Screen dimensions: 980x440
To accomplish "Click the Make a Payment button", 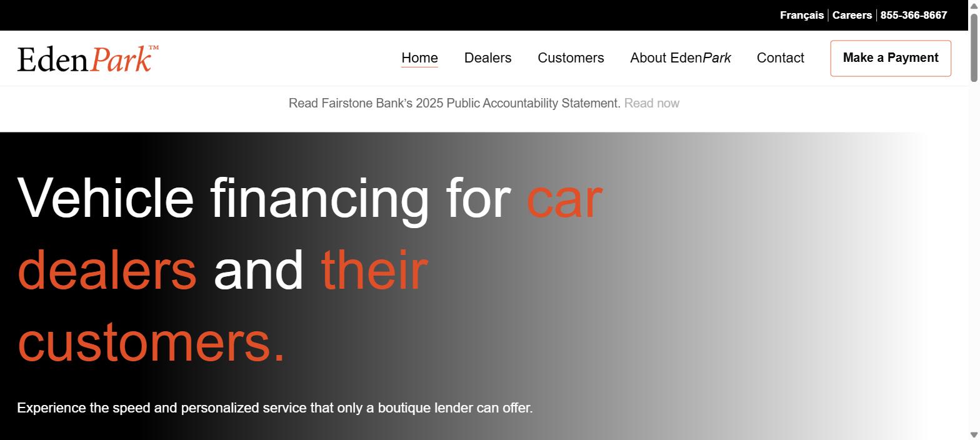I will (x=891, y=58).
